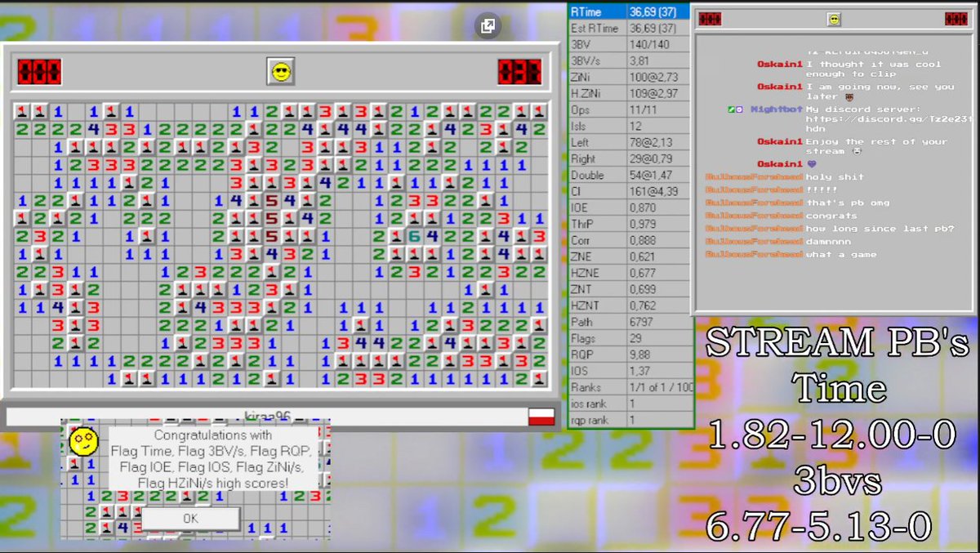
Task: Click the right red counter in the small window
Action: (955, 19)
